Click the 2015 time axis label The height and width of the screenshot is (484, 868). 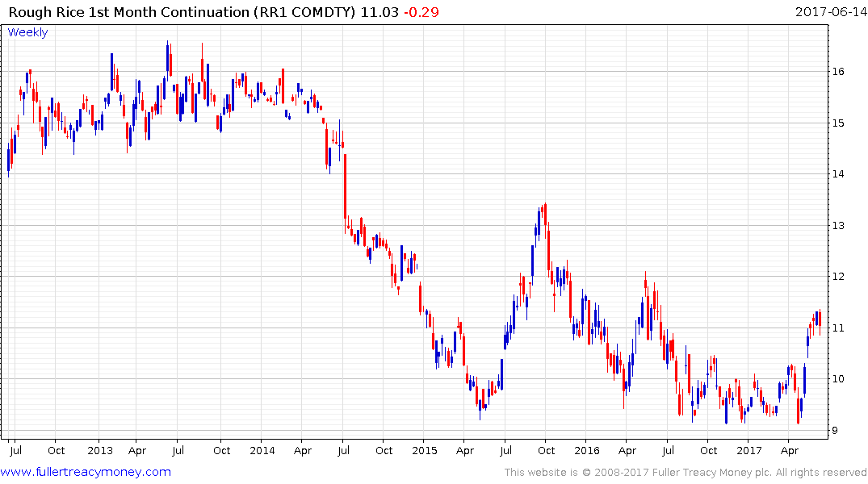click(425, 450)
